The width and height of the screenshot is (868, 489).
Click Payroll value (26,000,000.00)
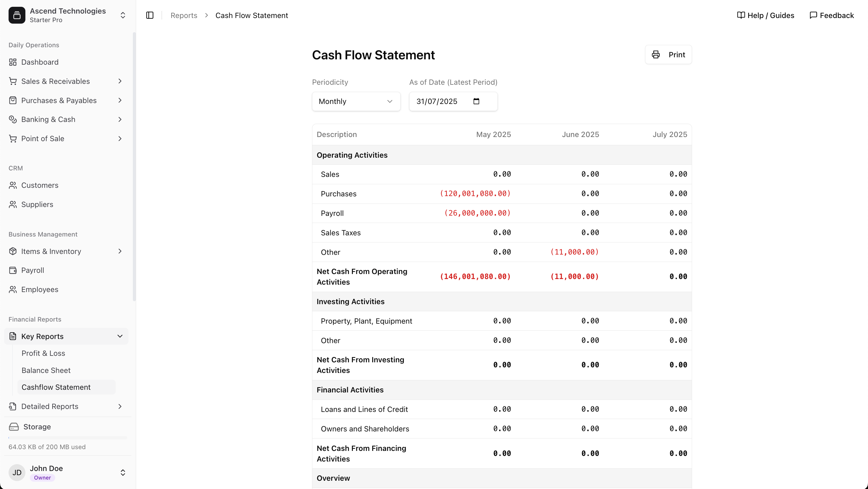477,213
